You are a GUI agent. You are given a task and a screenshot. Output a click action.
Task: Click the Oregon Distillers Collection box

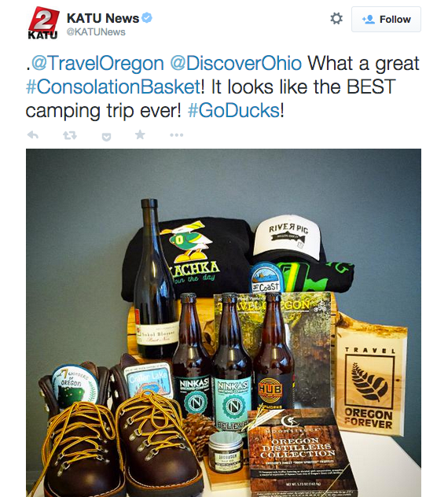pos(301,453)
